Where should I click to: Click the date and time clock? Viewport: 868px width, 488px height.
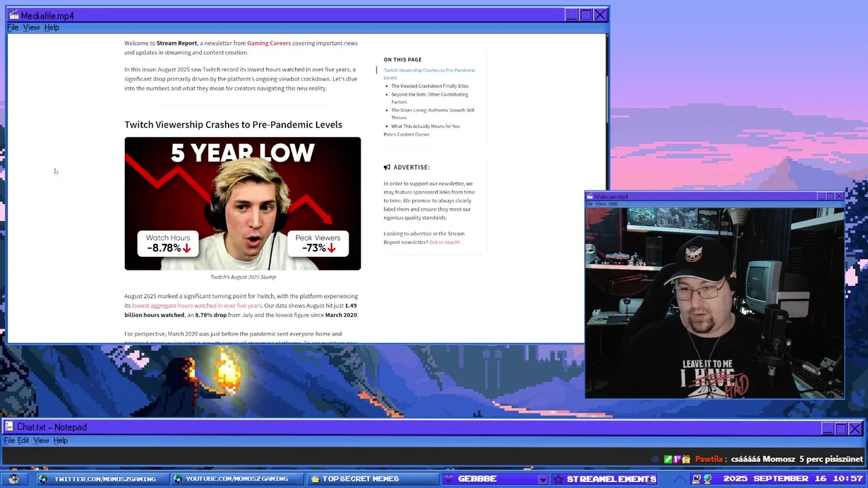793,479
